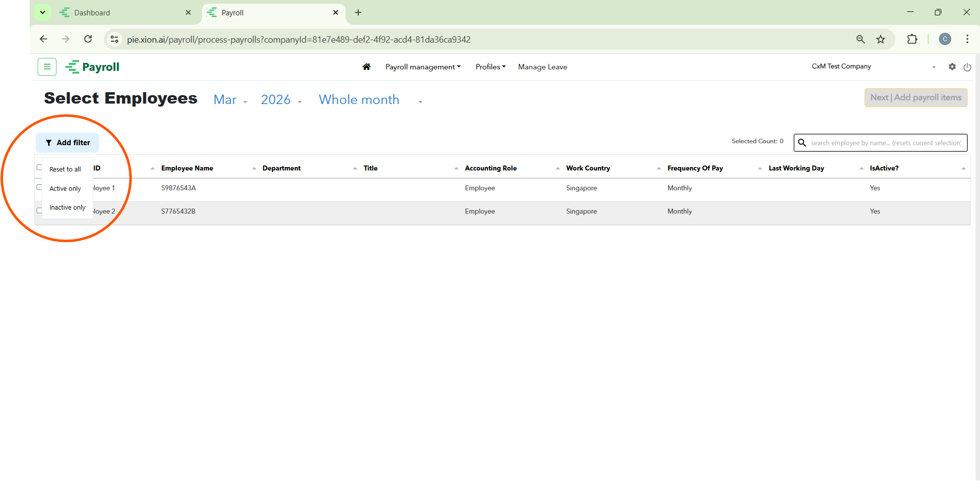The image size is (980, 504).
Task: Click the power logout icon
Action: tap(967, 67)
